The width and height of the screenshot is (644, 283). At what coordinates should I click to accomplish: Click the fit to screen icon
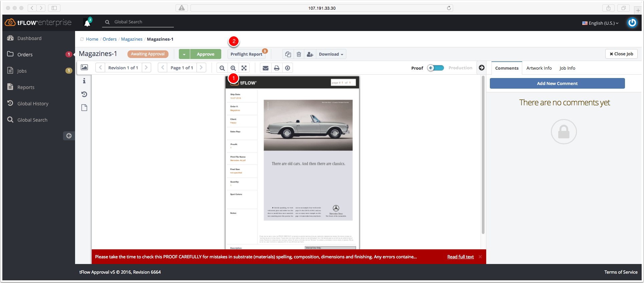coord(244,68)
